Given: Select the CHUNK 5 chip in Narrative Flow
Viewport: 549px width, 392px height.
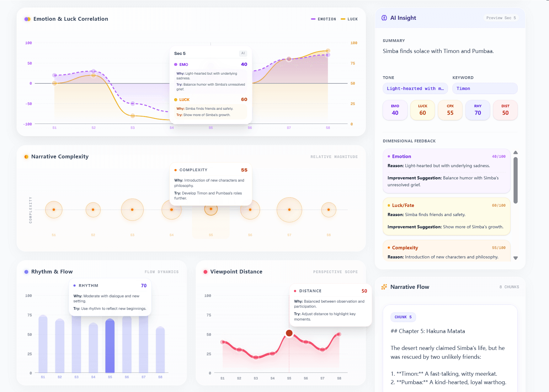Looking at the screenshot, I should point(403,317).
